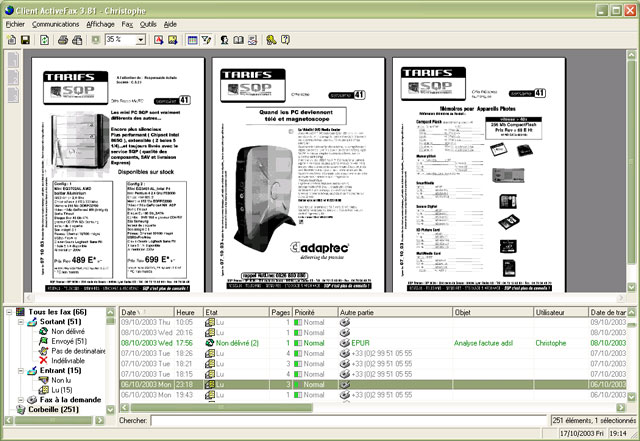Click the filter funnel icon

(206, 39)
